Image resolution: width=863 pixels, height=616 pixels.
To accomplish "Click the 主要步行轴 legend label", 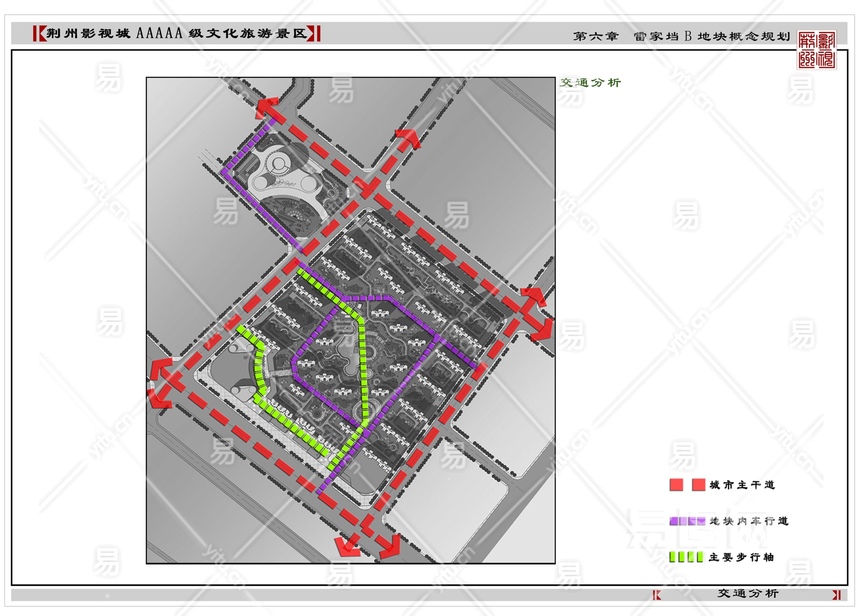I will click(741, 557).
